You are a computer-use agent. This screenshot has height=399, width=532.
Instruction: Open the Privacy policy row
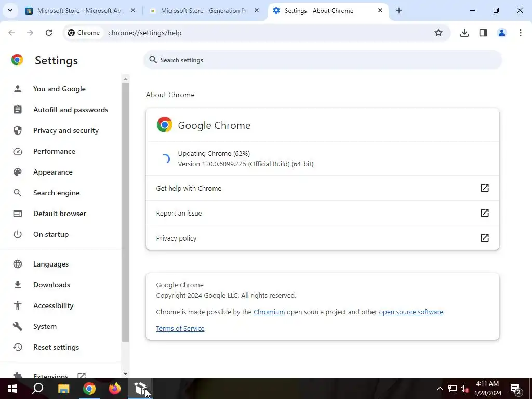coord(322,238)
